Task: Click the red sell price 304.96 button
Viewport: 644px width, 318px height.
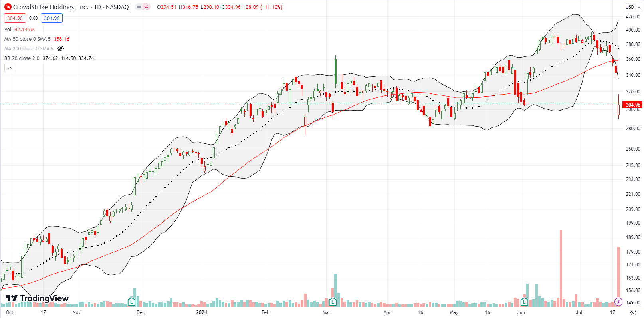Action: 15,18
